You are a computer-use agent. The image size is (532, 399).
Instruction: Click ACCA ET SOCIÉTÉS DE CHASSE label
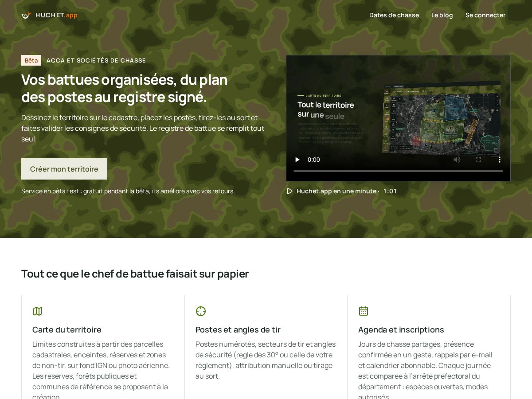coord(96,60)
